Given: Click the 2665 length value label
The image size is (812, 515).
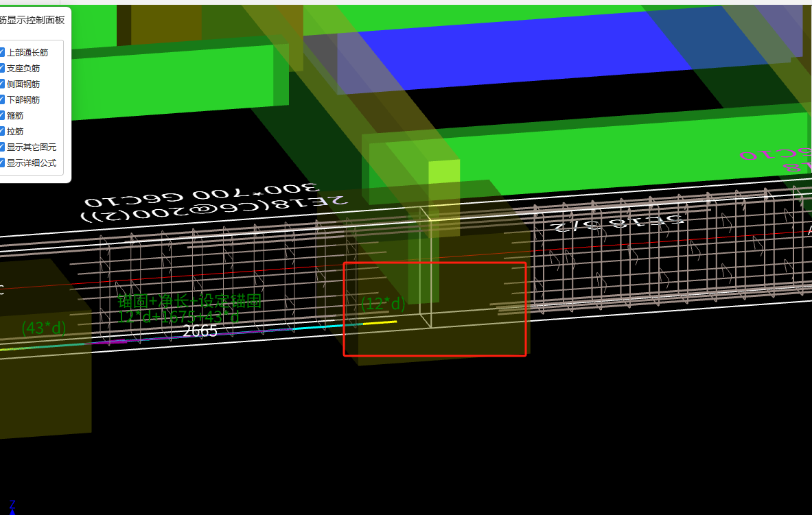Looking at the screenshot, I should (200, 331).
